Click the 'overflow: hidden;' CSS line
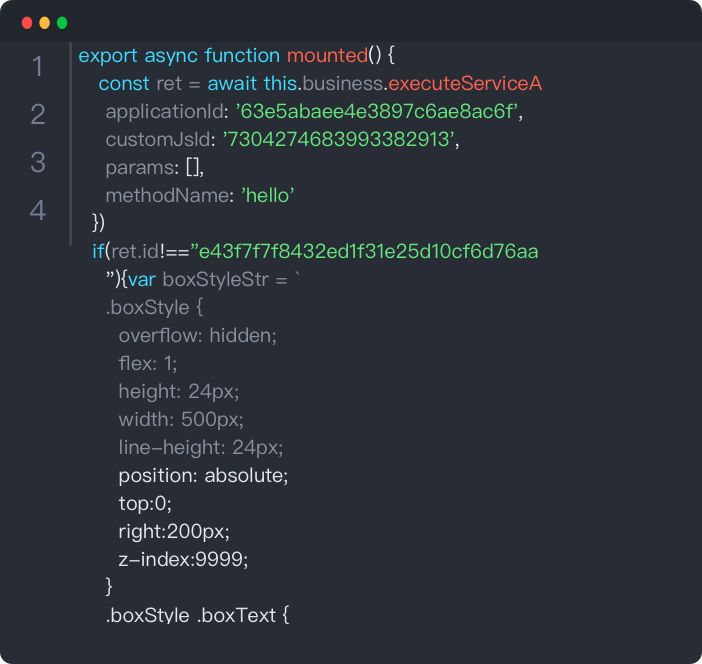Image resolution: width=702 pixels, height=664 pixels. pyautogui.click(x=197, y=335)
